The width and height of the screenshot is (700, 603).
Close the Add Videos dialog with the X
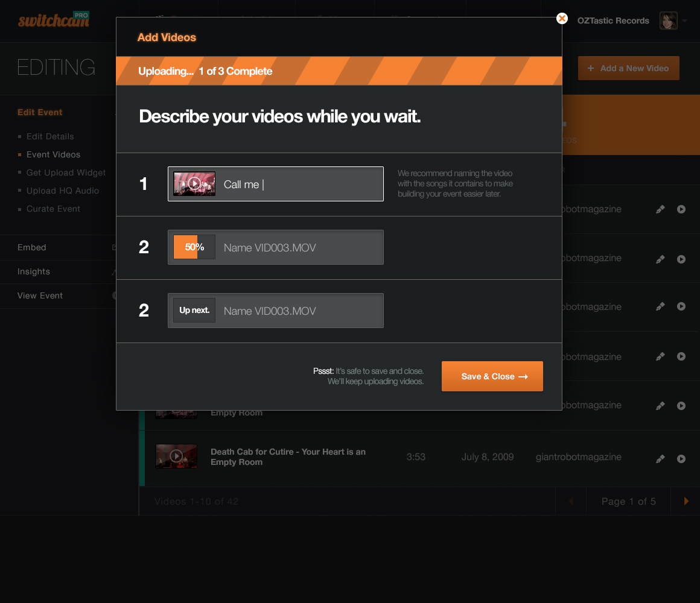click(562, 19)
